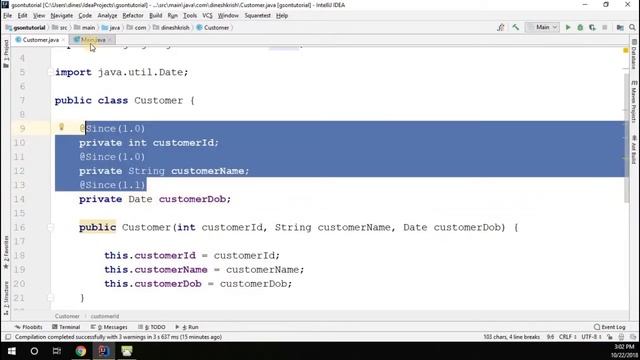640x360 pixels.
Task: Click the grey Stop button in toolbar
Action: pos(604,27)
